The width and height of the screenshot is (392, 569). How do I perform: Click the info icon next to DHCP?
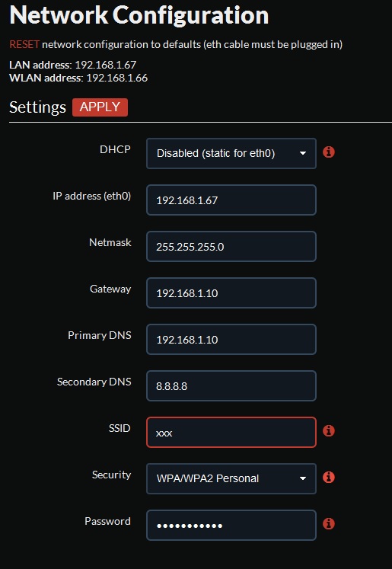tap(329, 152)
